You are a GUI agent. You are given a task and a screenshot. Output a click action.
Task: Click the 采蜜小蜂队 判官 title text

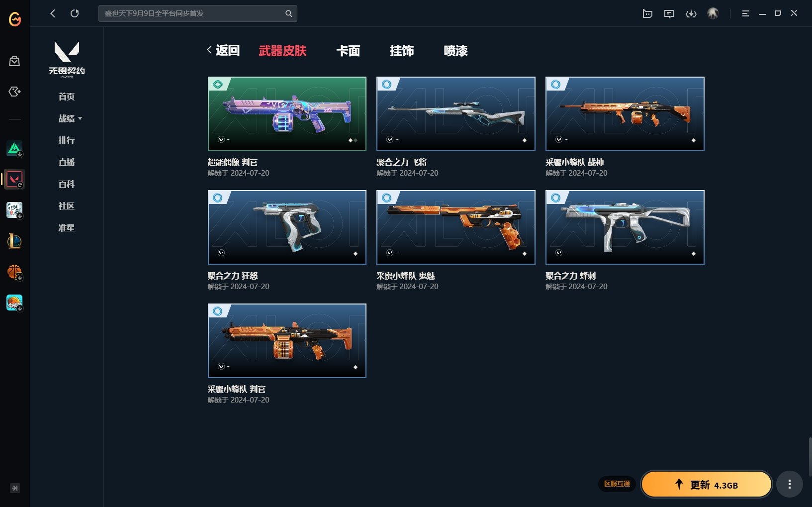pos(237,389)
